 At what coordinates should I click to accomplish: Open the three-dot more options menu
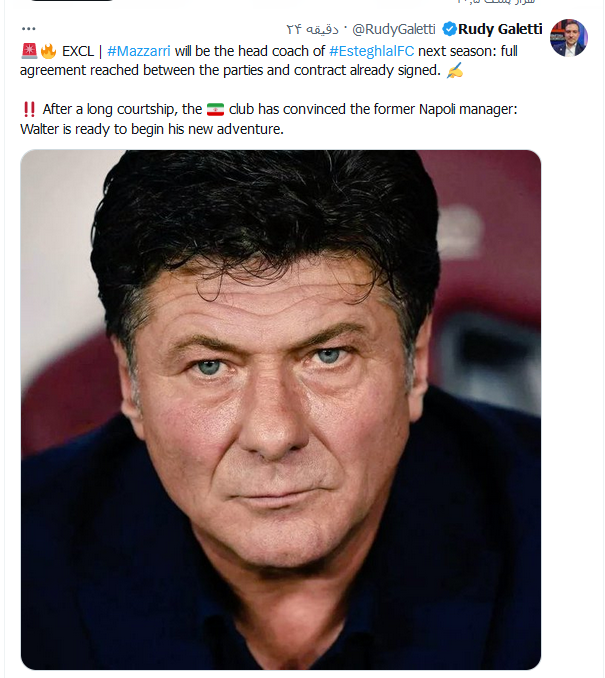coord(27,27)
